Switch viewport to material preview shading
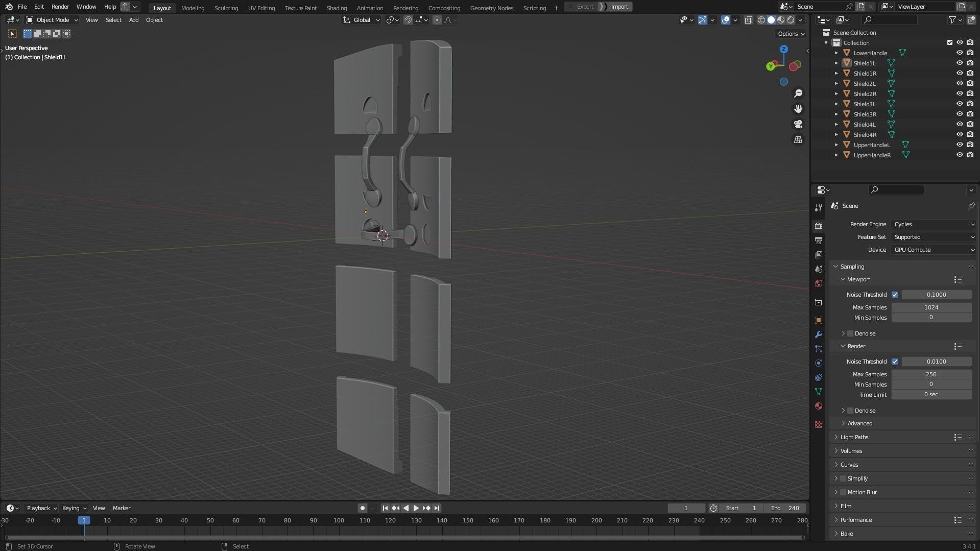Image resolution: width=980 pixels, height=551 pixels. [781, 20]
